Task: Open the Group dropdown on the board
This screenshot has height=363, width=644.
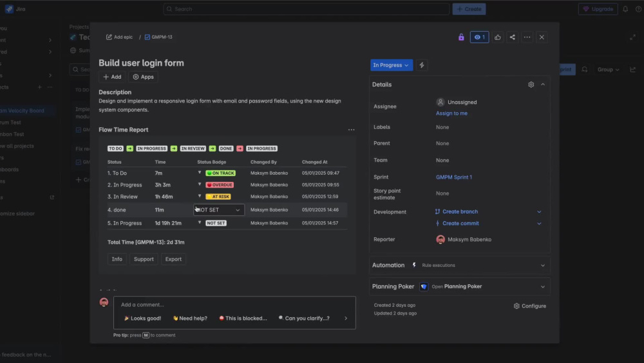Action: pos(608,70)
